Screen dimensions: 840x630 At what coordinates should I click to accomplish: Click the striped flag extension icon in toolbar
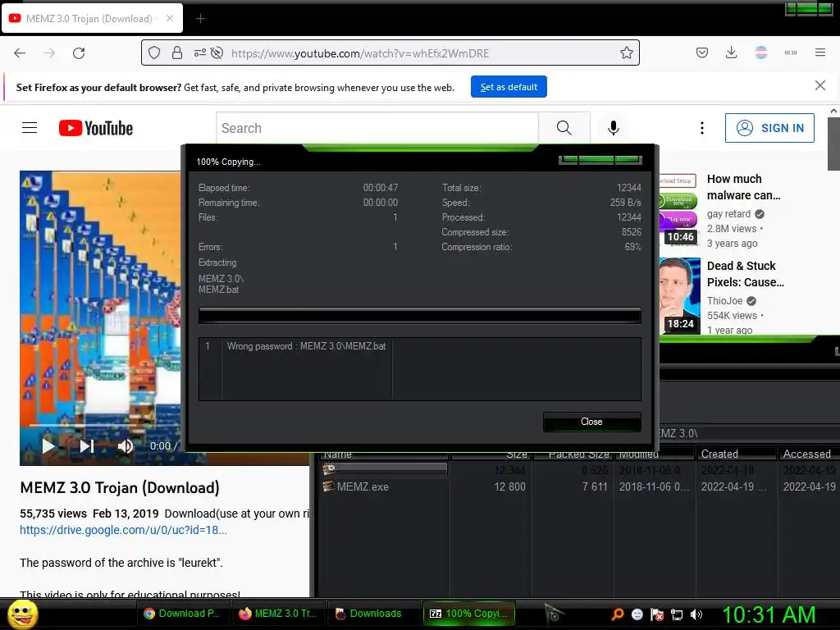760,52
